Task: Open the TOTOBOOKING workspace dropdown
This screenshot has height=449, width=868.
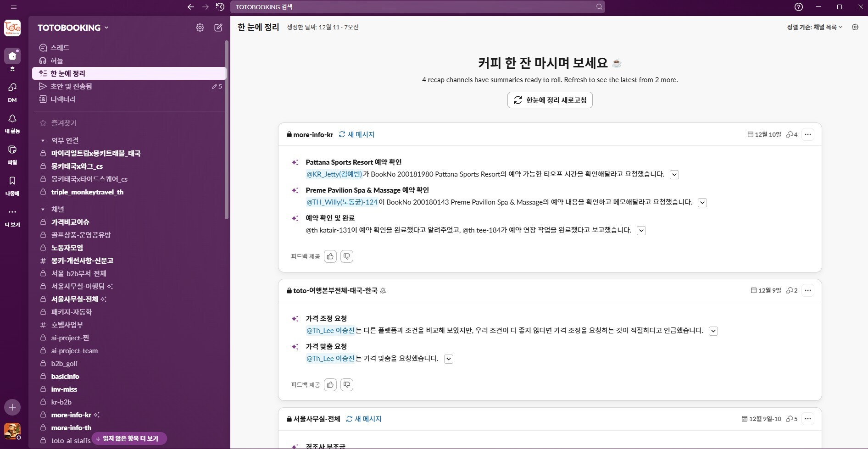Action: [73, 28]
